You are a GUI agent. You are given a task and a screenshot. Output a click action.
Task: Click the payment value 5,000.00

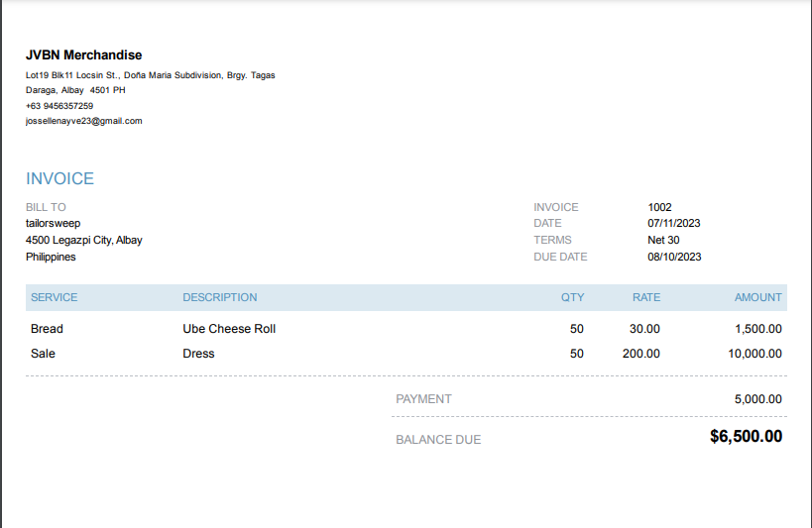pos(757,399)
